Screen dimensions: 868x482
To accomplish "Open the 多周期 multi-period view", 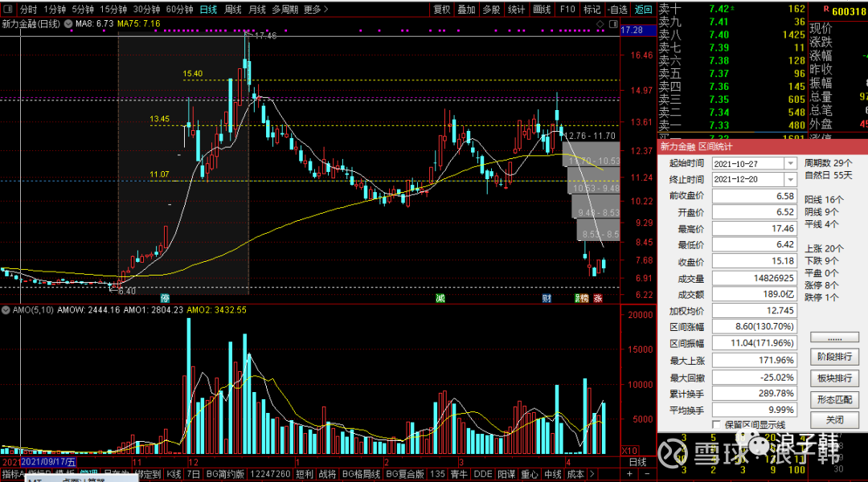I will pyautogui.click(x=285, y=10).
